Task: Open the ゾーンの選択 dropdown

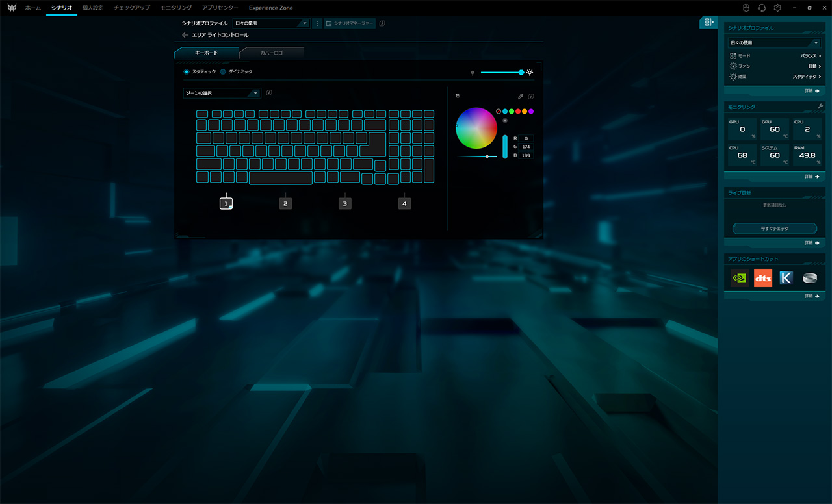Action: 222,93
